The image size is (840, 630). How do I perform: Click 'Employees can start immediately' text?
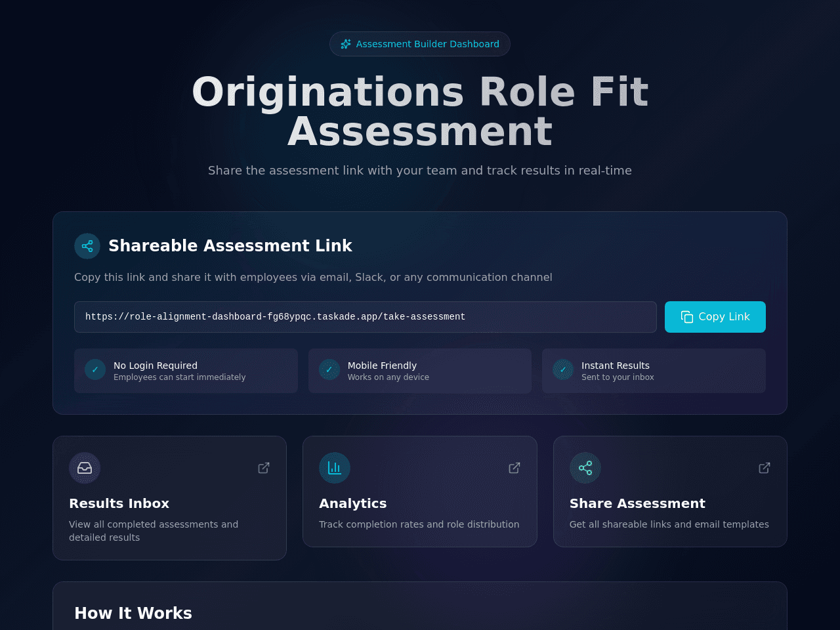180,377
